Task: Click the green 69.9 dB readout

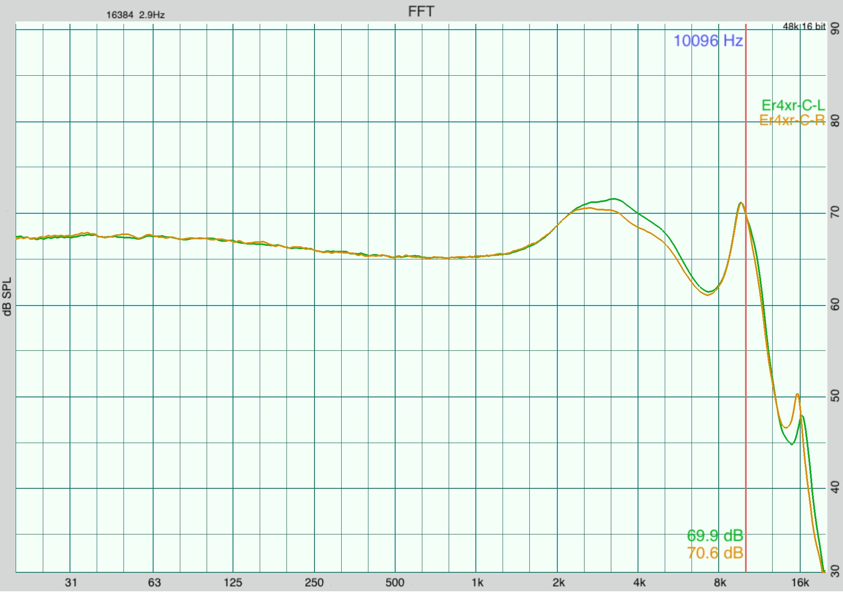Action: coord(715,536)
